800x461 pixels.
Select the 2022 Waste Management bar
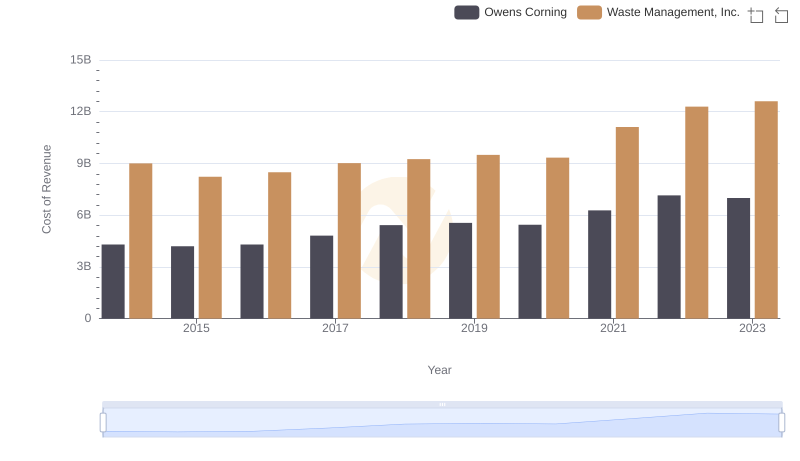(x=696, y=212)
